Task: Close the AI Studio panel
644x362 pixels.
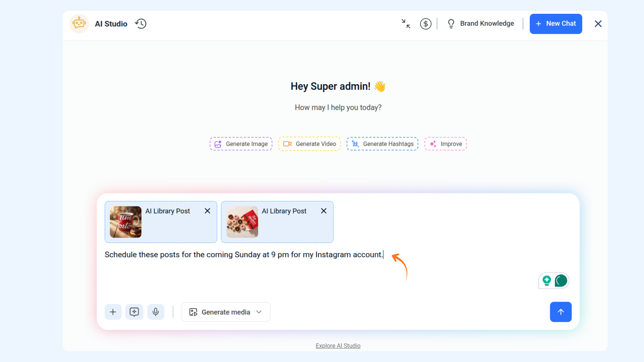Action: (x=598, y=24)
